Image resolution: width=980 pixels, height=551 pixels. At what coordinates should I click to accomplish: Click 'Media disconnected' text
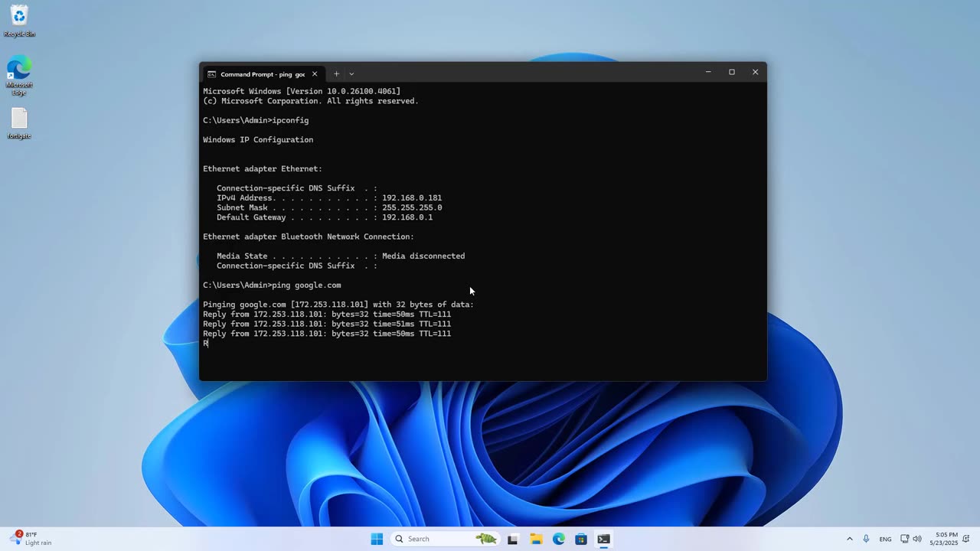(x=423, y=256)
